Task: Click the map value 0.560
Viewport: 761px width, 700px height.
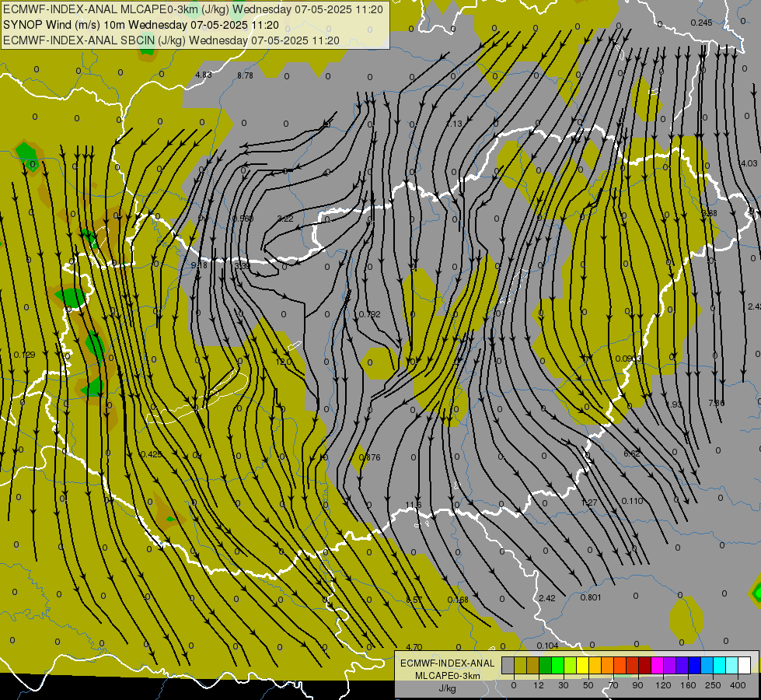Action: pyautogui.click(x=243, y=219)
